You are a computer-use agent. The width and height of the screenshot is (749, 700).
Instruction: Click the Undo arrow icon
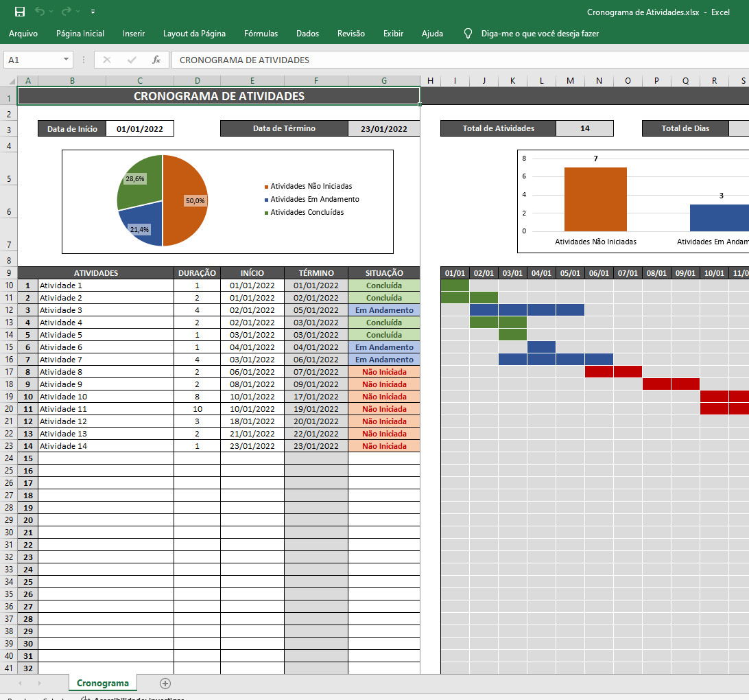40,12
